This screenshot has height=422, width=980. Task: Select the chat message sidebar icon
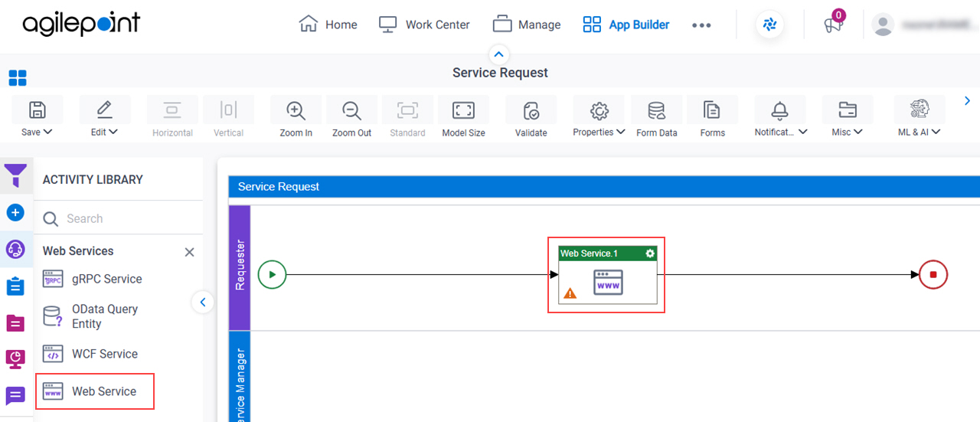(15, 396)
